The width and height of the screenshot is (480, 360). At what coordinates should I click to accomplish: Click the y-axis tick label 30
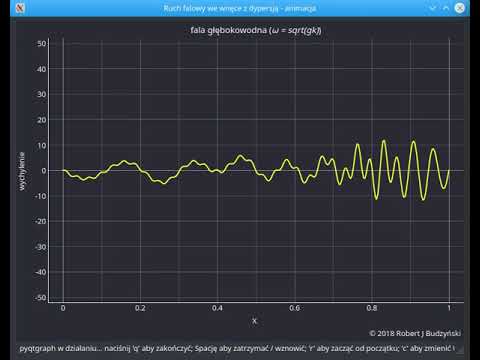pyautogui.click(x=41, y=95)
